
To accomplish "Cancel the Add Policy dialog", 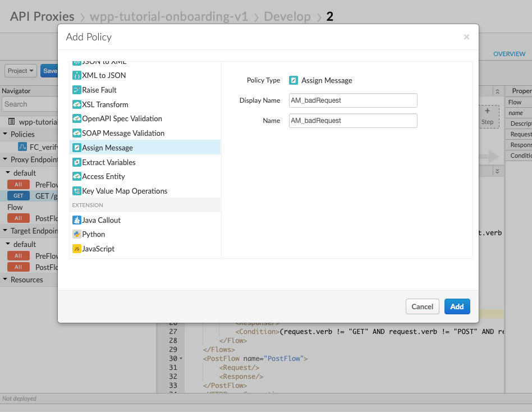I will coord(422,306).
